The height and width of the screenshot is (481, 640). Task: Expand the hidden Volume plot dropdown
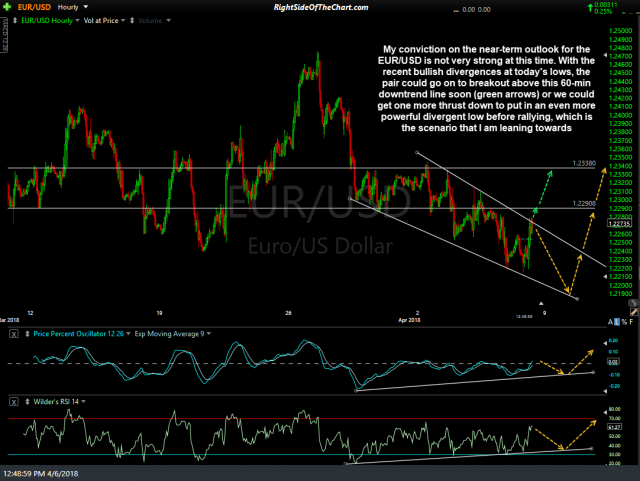click(168, 20)
